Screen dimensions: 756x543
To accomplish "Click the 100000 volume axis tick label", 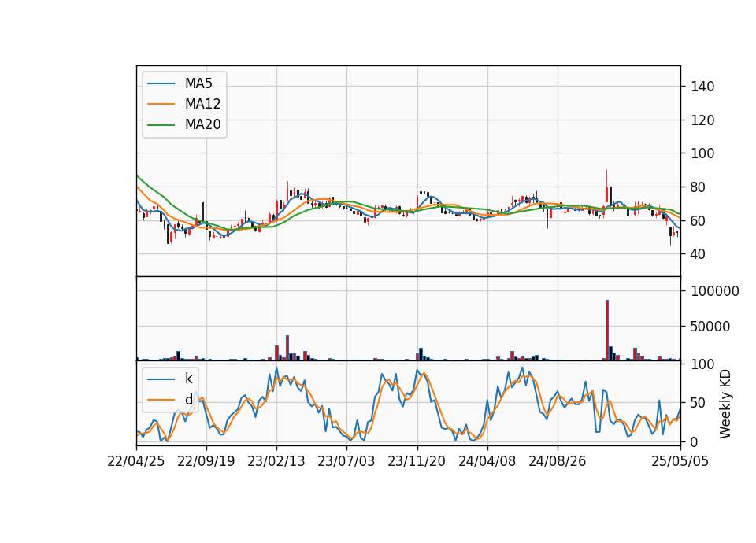I will (715, 291).
